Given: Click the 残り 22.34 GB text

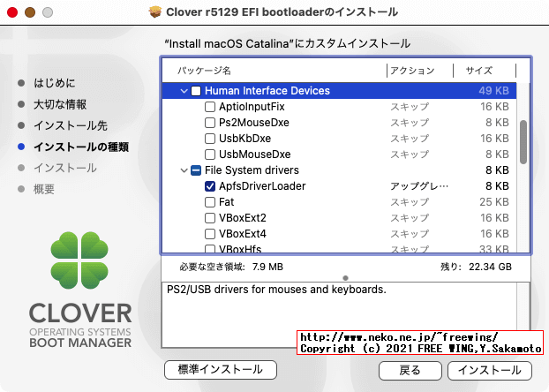Looking at the screenshot, I should click(476, 267).
